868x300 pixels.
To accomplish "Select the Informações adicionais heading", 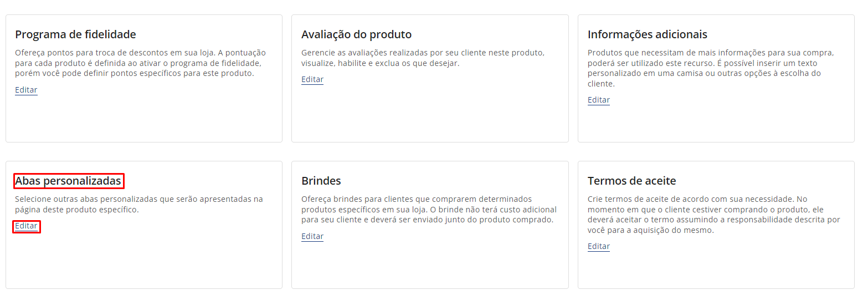I will pyautogui.click(x=647, y=34).
